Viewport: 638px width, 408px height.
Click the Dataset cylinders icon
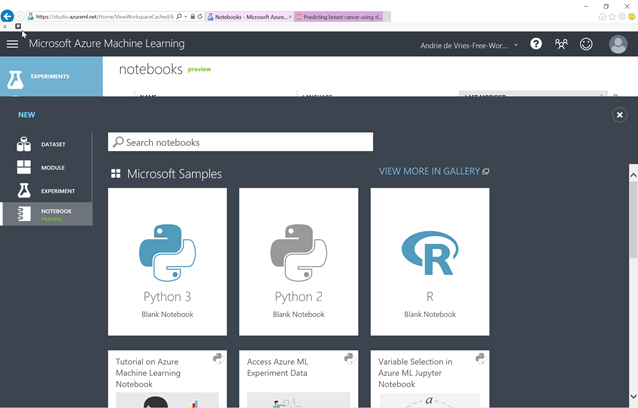24,144
